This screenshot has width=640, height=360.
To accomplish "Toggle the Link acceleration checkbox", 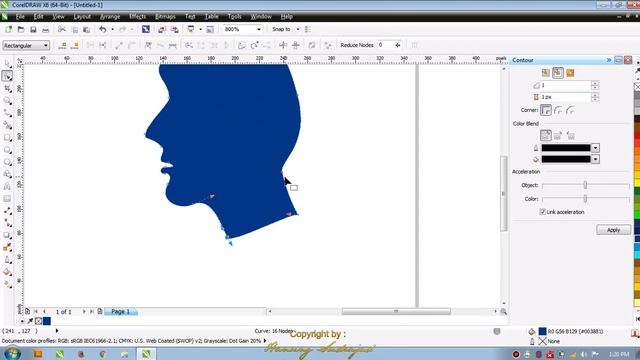I will click(x=542, y=212).
